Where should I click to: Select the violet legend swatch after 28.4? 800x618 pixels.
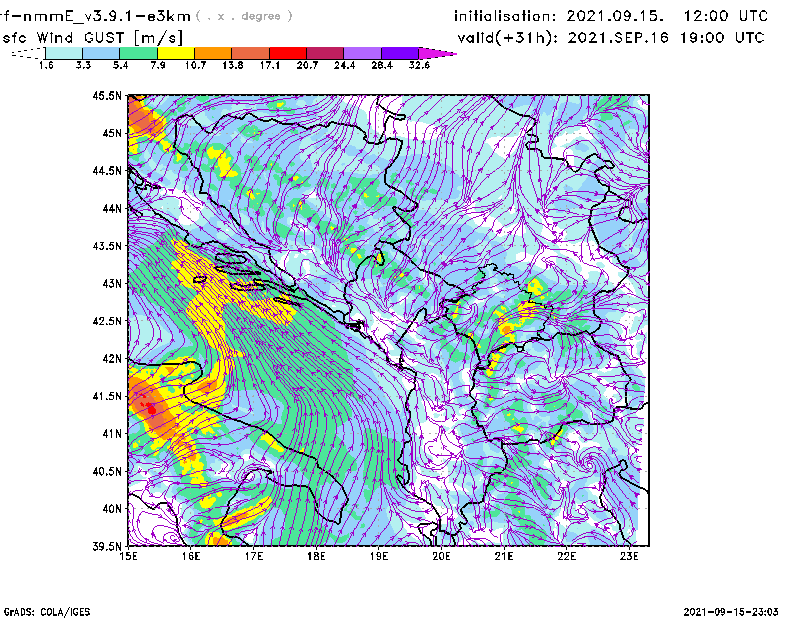(399, 53)
